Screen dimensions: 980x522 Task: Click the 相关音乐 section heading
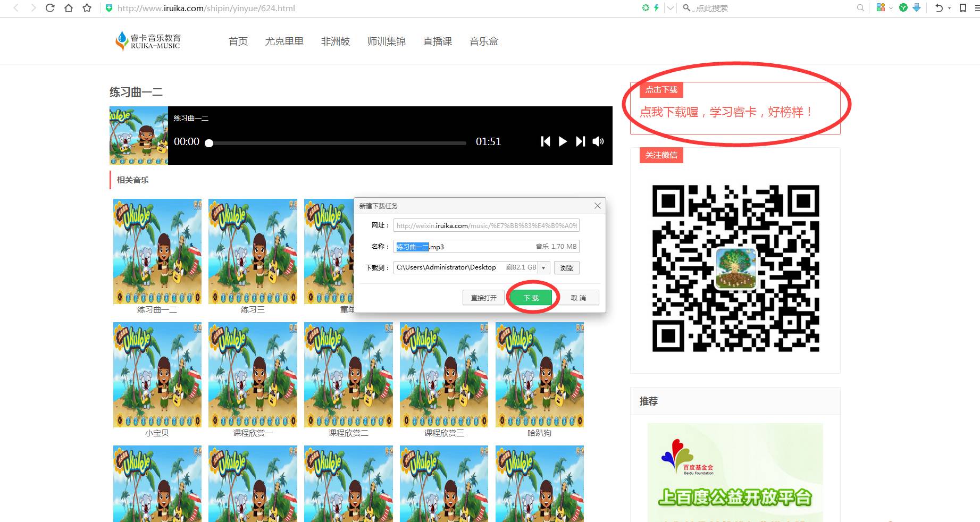pos(133,180)
